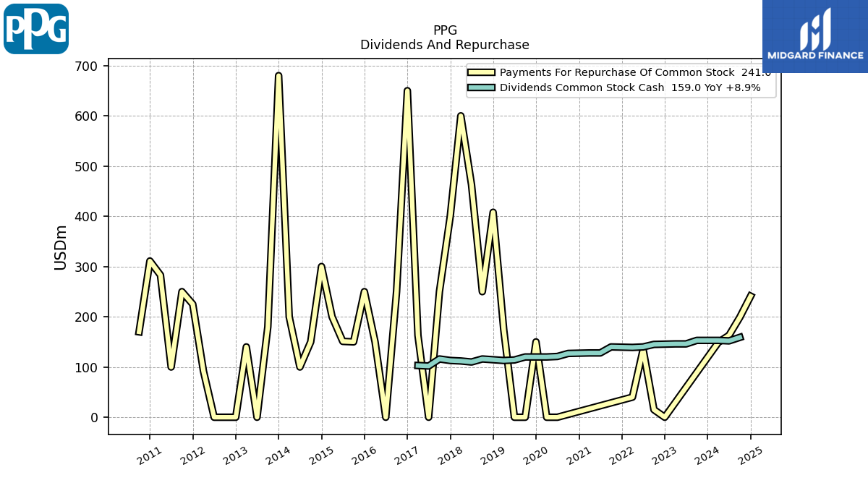Viewport: 868px width, 488px height.
Task: Click the 'USDm' y-axis label
Action: click(x=61, y=247)
